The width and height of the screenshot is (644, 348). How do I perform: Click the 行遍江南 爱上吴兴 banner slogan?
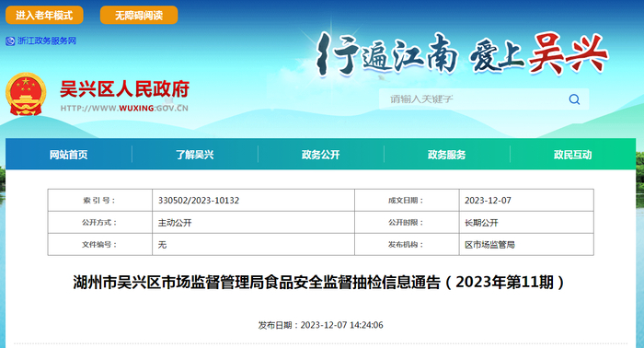[x=462, y=54]
